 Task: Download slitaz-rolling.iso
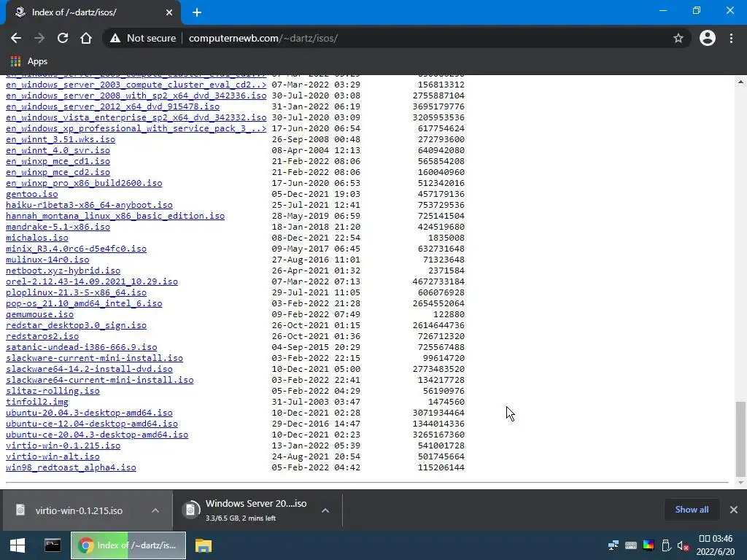pos(53,391)
